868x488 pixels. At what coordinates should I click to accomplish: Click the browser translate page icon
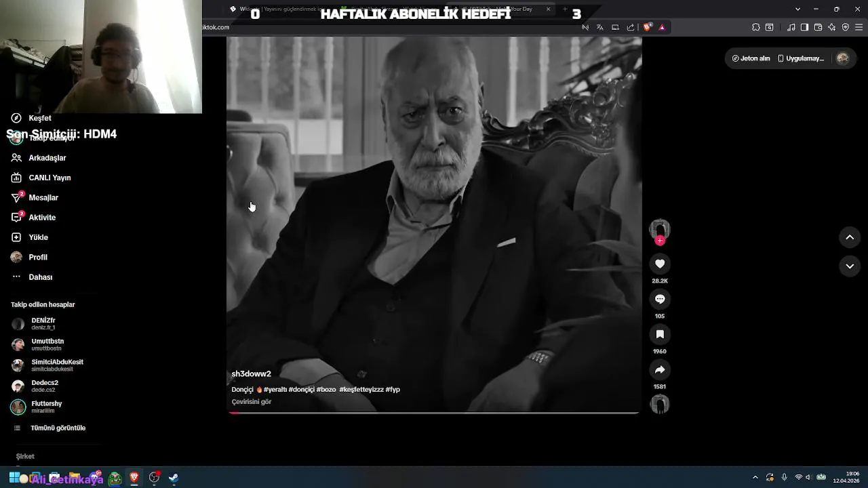tap(600, 27)
